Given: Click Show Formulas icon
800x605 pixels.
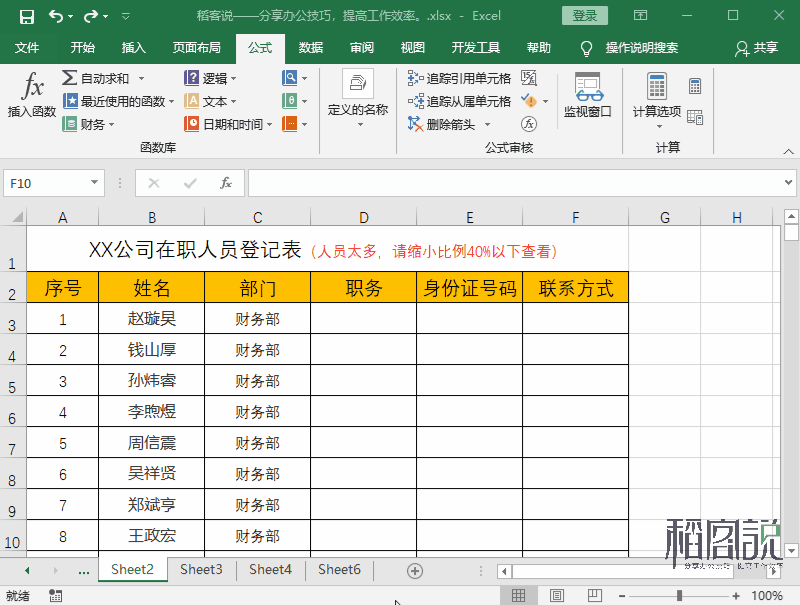Looking at the screenshot, I should [529, 78].
